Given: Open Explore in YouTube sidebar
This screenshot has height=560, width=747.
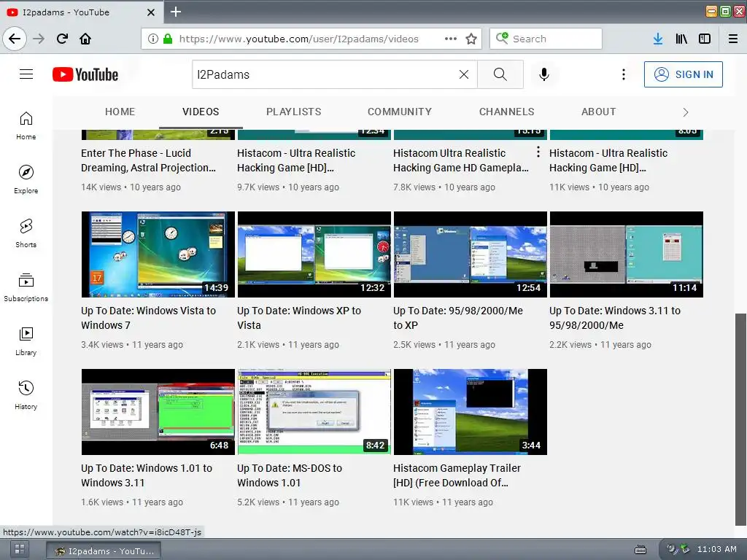Looking at the screenshot, I should click(x=26, y=179).
